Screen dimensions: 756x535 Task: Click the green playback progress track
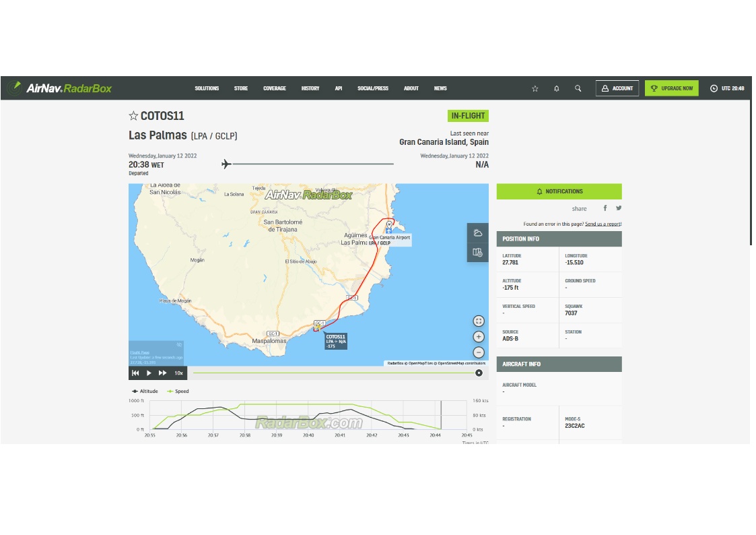coord(334,373)
